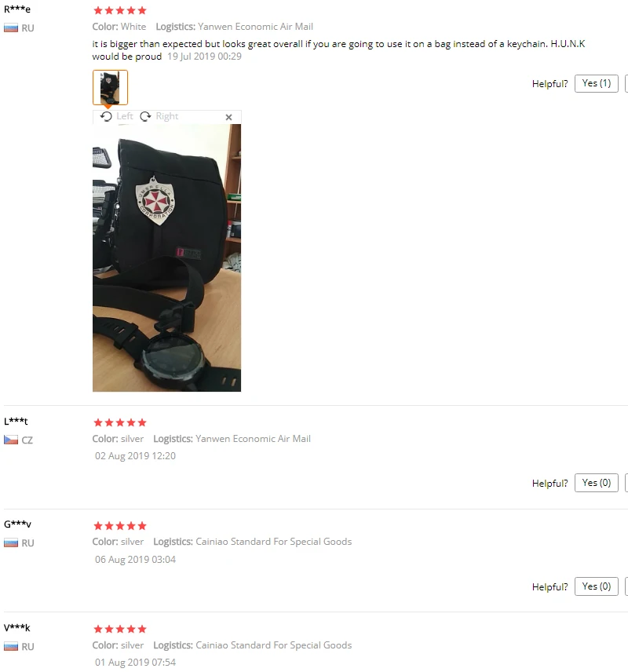Vote Yes on G***v's review

(597, 586)
